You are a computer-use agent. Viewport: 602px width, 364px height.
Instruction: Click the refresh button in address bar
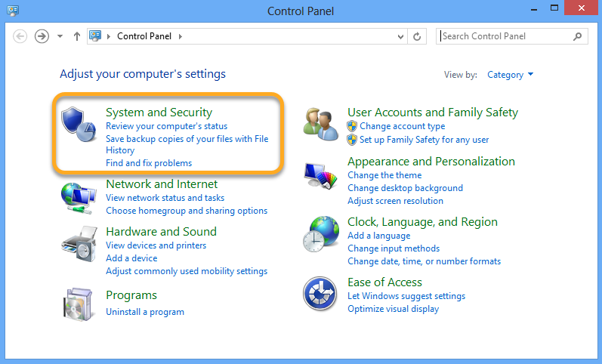point(418,36)
